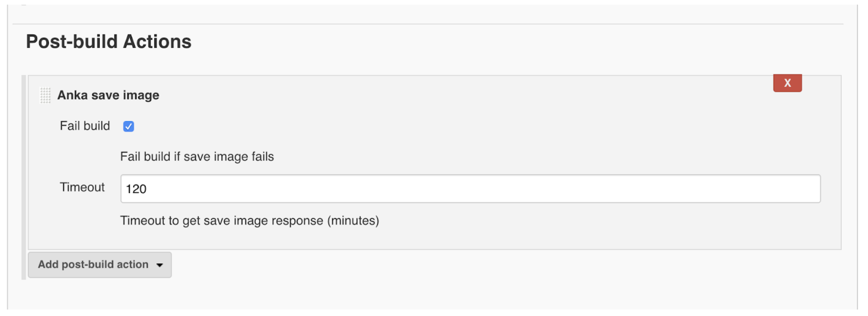Select the Anka save image title

click(x=108, y=95)
